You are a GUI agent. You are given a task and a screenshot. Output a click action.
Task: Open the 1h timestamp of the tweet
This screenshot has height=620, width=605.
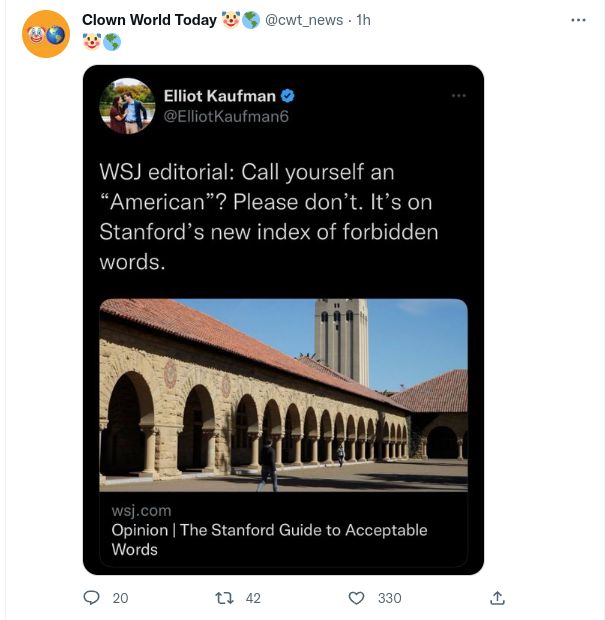(x=364, y=20)
